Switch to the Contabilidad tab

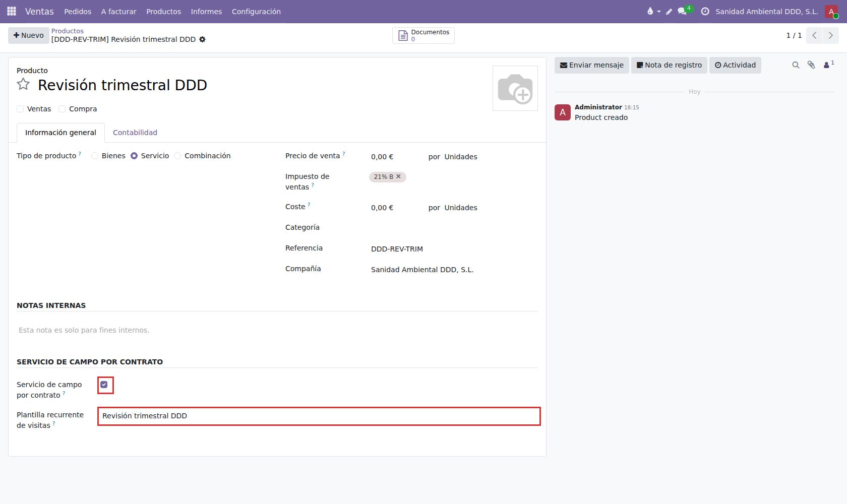coord(135,133)
